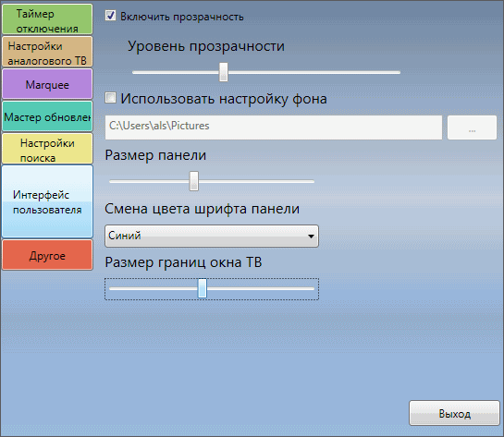504x437 pixels.
Task: Open Настройки аналогового ТВ tab
Action: pyautogui.click(x=47, y=52)
